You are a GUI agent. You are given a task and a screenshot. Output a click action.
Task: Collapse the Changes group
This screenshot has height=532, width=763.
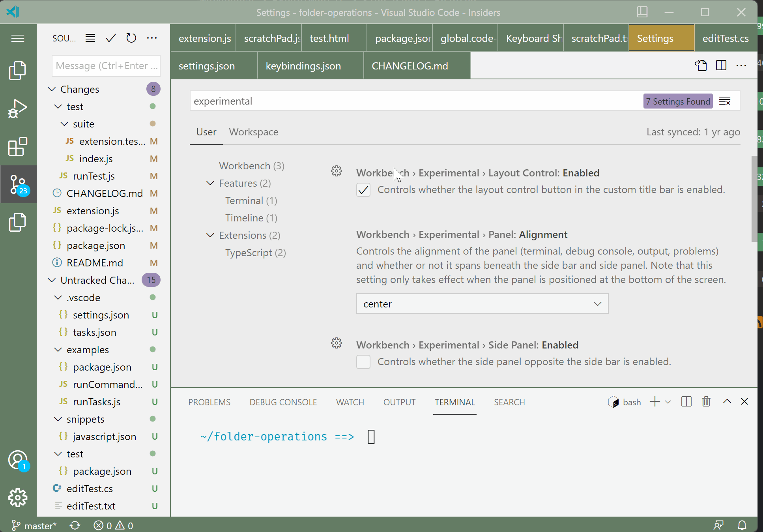tap(52, 89)
